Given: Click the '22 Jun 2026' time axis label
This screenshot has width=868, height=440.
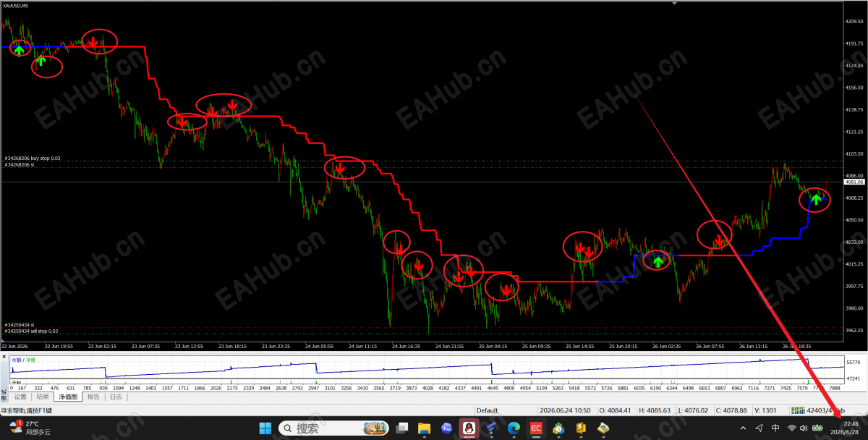Looking at the screenshot, I should pyautogui.click(x=14, y=347).
